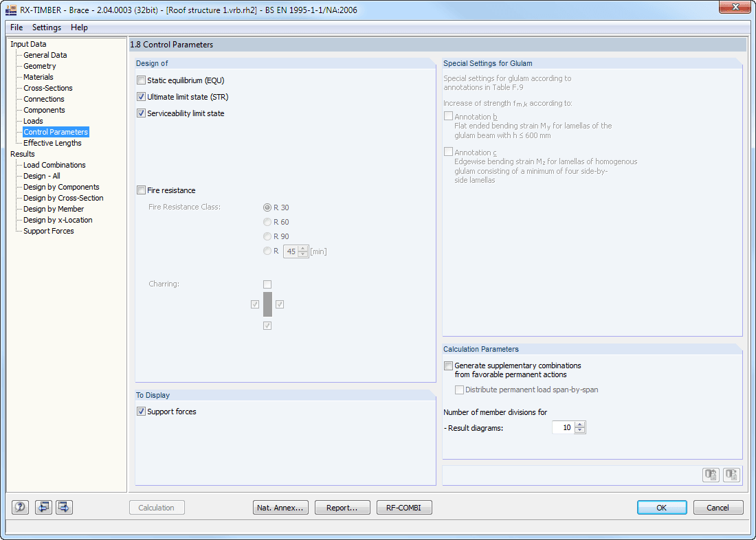Viewport: 756px width, 540px height.
Task: Select Load Combinations in the Results tree
Action: click(54, 164)
